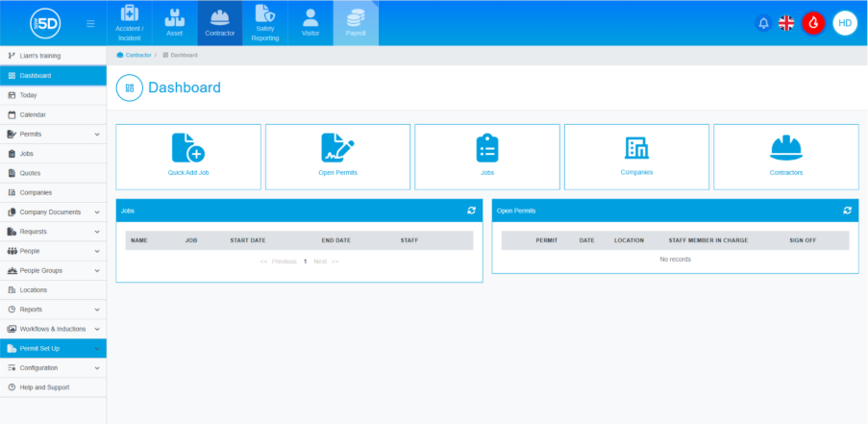
Task: Expand the Workflows & Inductions menu
Action: click(97, 329)
